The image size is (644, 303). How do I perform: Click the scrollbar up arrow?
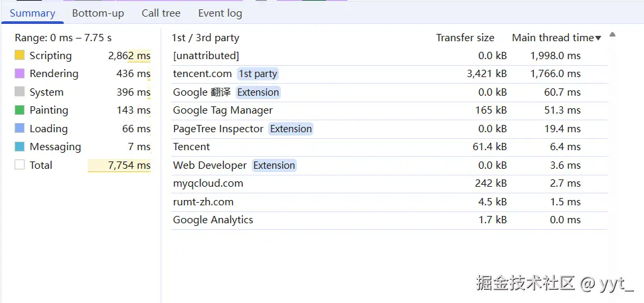point(612,35)
